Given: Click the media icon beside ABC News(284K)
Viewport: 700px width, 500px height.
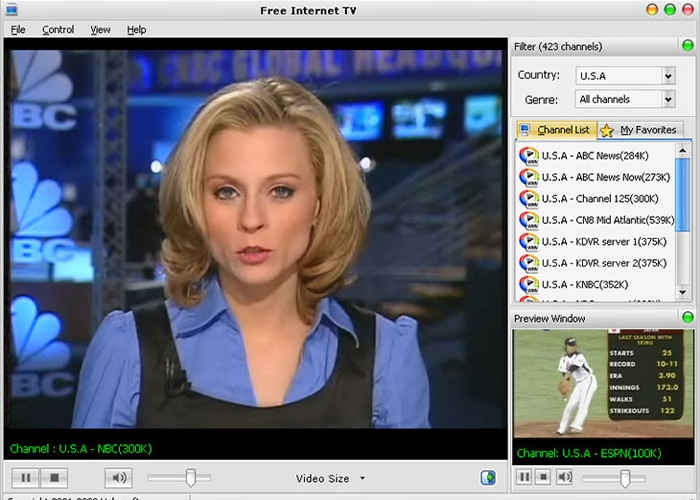Looking at the screenshot, I should tap(529, 156).
